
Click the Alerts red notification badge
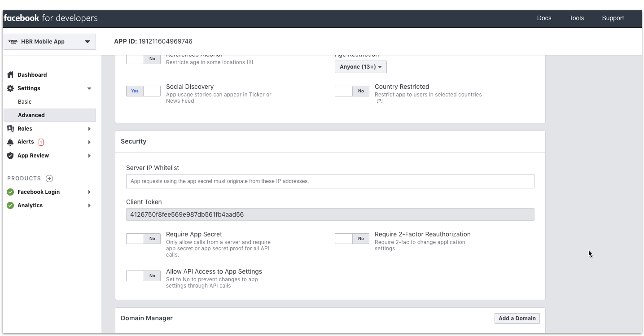coord(41,142)
